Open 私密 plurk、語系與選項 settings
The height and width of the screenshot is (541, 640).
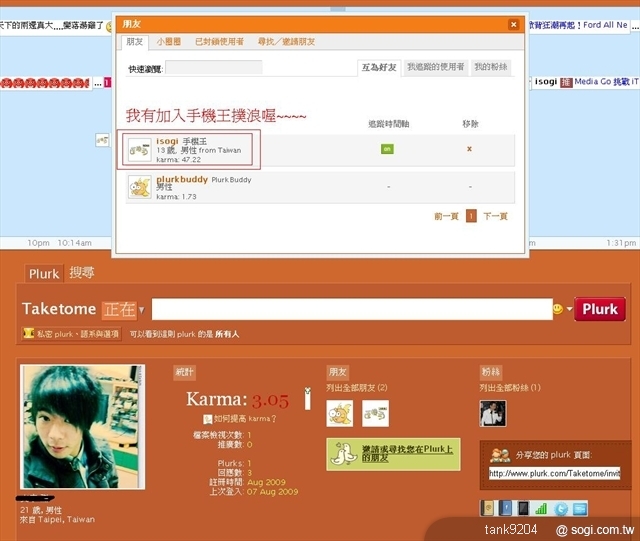tap(71, 334)
